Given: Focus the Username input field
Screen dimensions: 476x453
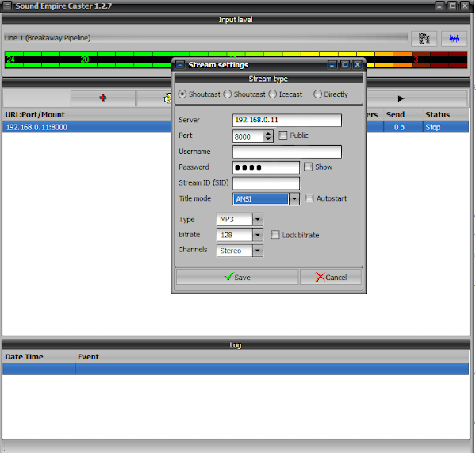Looking at the screenshot, I should pyautogui.click(x=287, y=152).
